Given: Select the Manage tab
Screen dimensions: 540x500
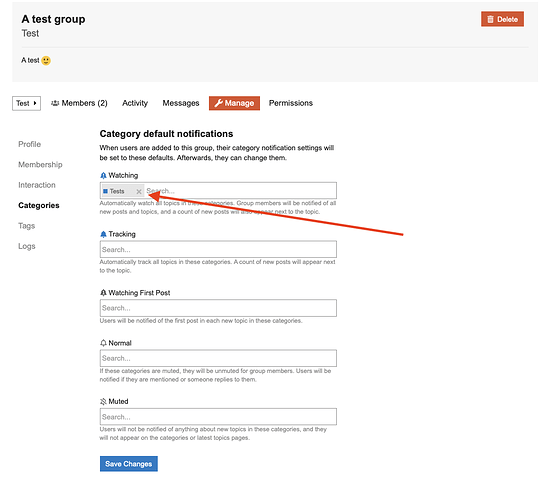Looking at the screenshot, I should pos(234,103).
